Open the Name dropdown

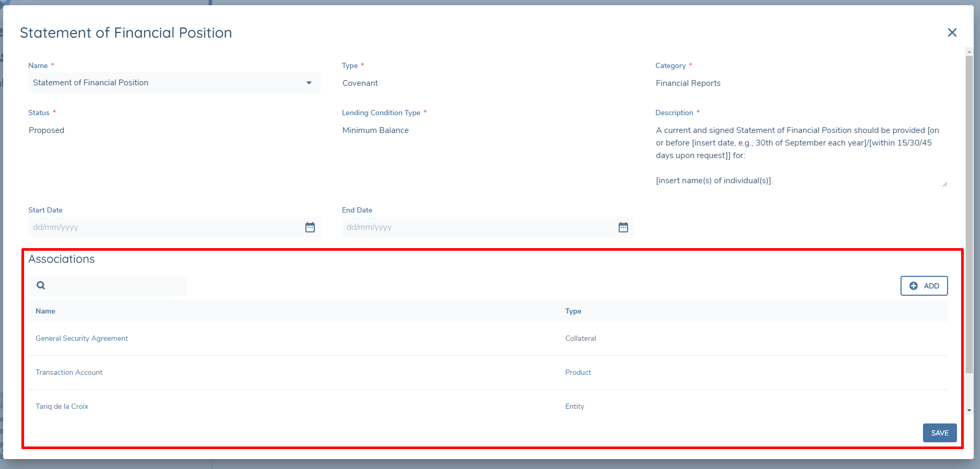point(309,83)
